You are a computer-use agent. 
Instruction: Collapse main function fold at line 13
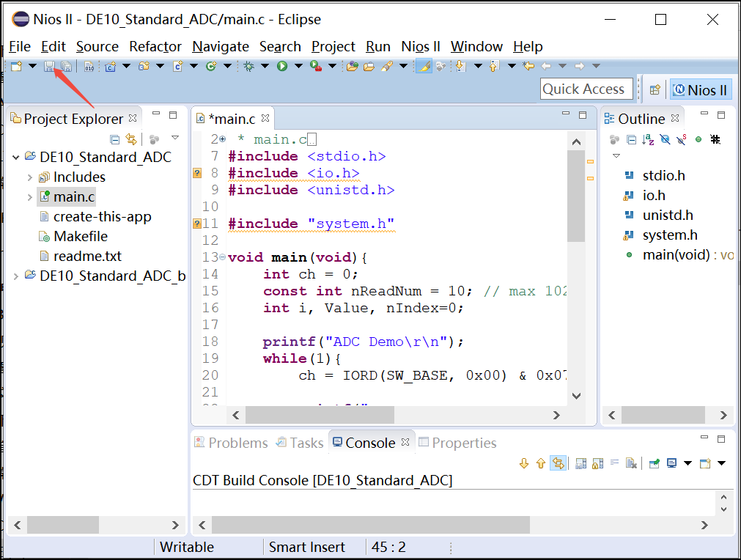[222, 257]
